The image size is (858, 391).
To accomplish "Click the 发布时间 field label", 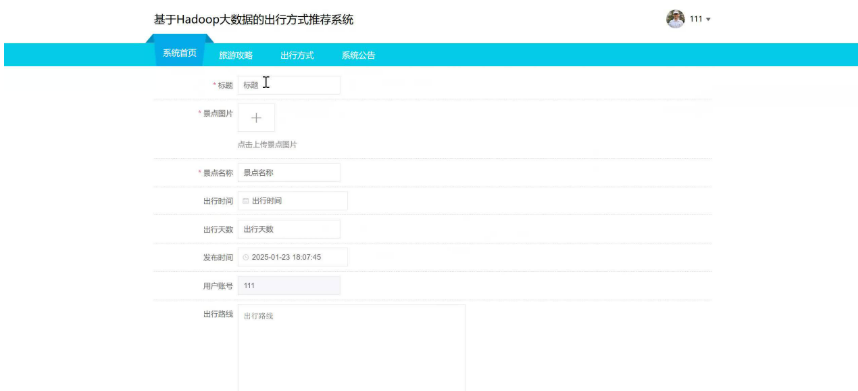I will click(x=218, y=257).
